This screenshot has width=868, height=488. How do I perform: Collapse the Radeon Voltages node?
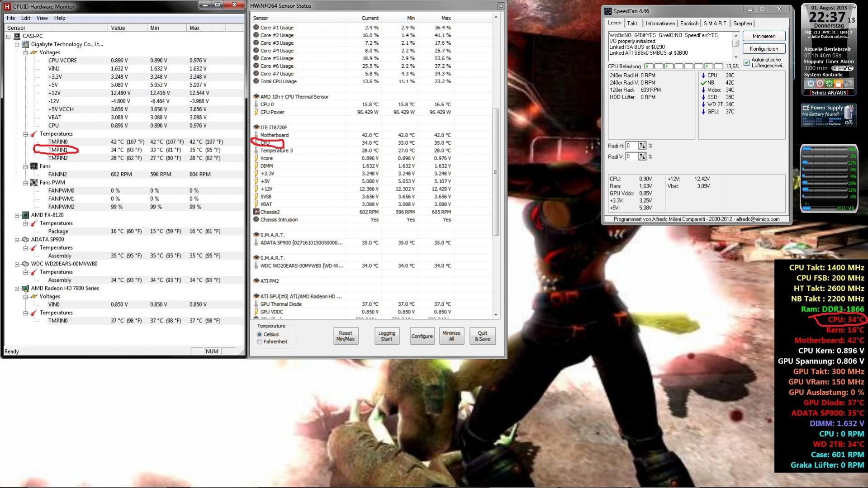point(26,297)
